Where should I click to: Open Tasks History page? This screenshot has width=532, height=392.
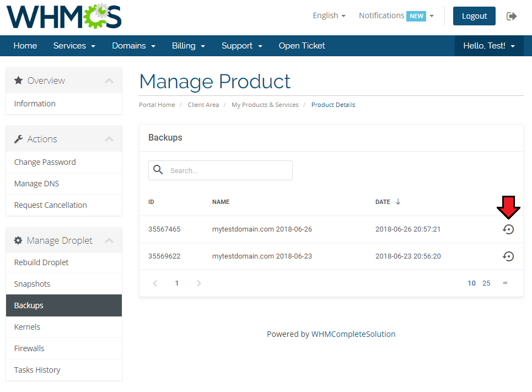tap(64, 369)
